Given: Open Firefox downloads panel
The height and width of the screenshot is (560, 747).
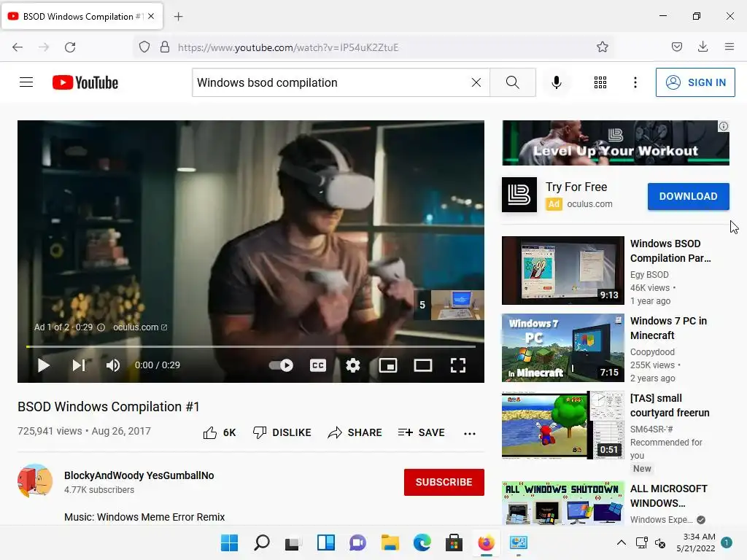Looking at the screenshot, I should tap(703, 47).
